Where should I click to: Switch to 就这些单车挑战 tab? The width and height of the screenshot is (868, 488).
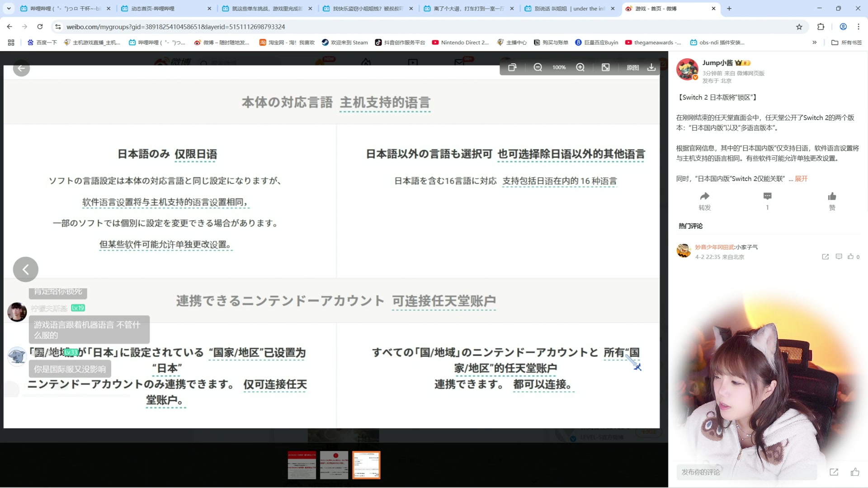point(266,9)
